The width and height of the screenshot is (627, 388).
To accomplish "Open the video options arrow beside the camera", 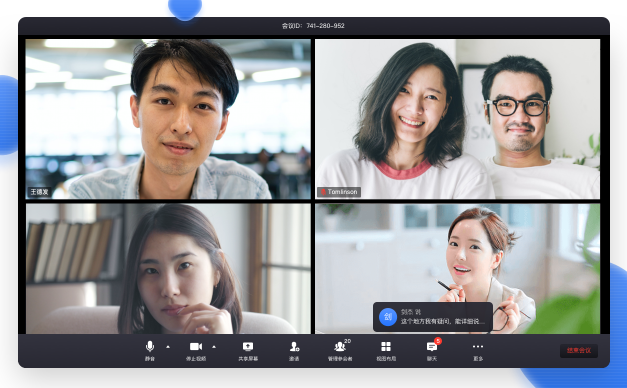I will click(214, 347).
